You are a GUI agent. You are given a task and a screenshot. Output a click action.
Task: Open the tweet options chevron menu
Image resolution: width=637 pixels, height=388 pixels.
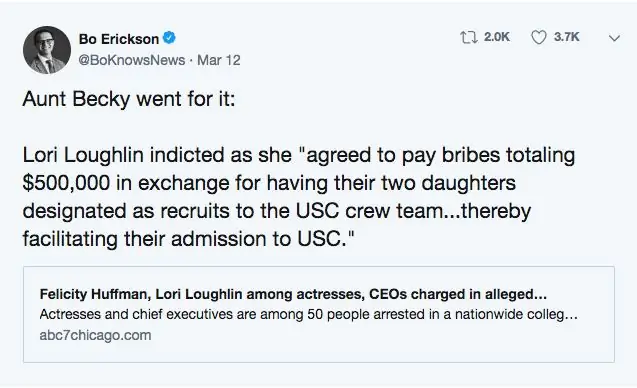(x=614, y=38)
